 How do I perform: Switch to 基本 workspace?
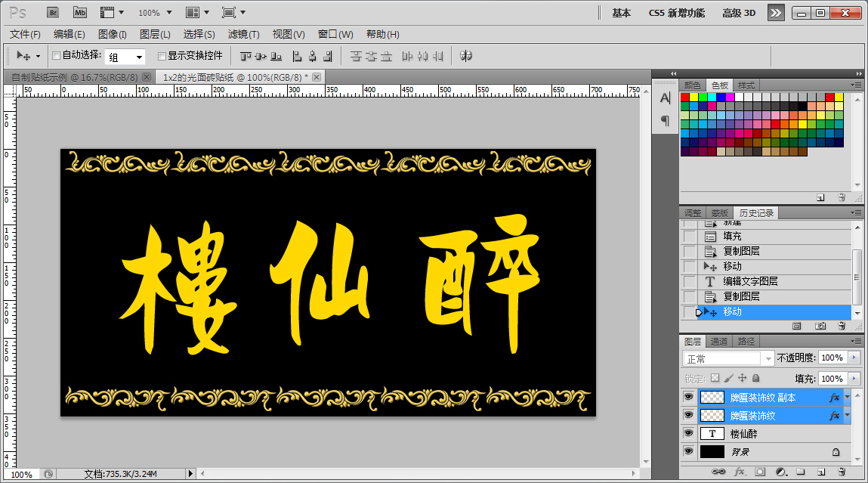click(x=621, y=13)
